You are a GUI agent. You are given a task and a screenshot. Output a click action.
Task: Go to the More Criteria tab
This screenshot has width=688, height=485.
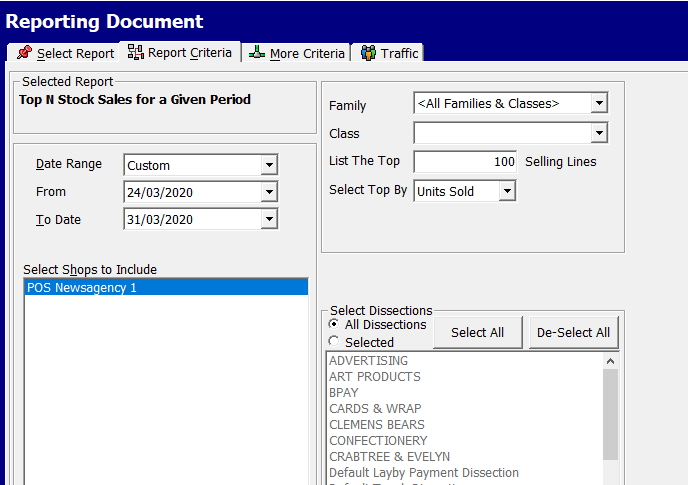(296, 53)
